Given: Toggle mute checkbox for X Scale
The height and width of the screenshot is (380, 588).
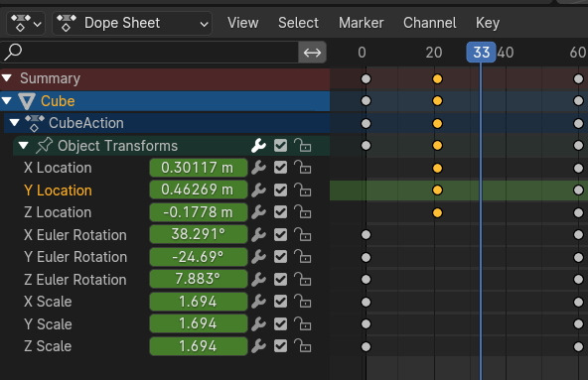Looking at the screenshot, I should coord(280,302).
